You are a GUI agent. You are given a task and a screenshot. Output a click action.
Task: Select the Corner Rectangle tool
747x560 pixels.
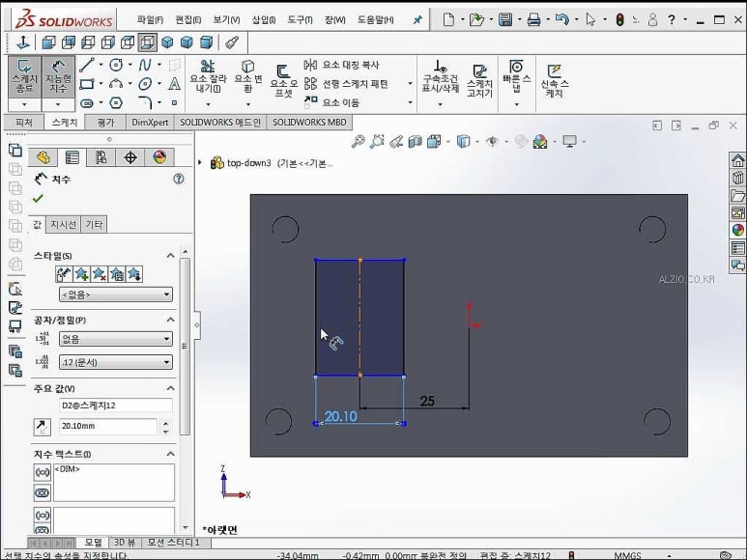click(x=87, y=84)
